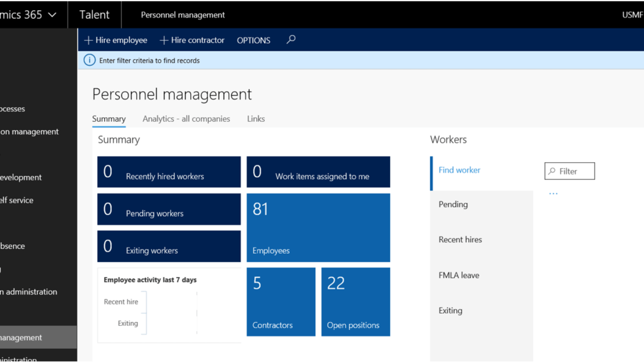The image size is (644, 362).
Task: Click the Workers section heading
Action: point(448,140)
